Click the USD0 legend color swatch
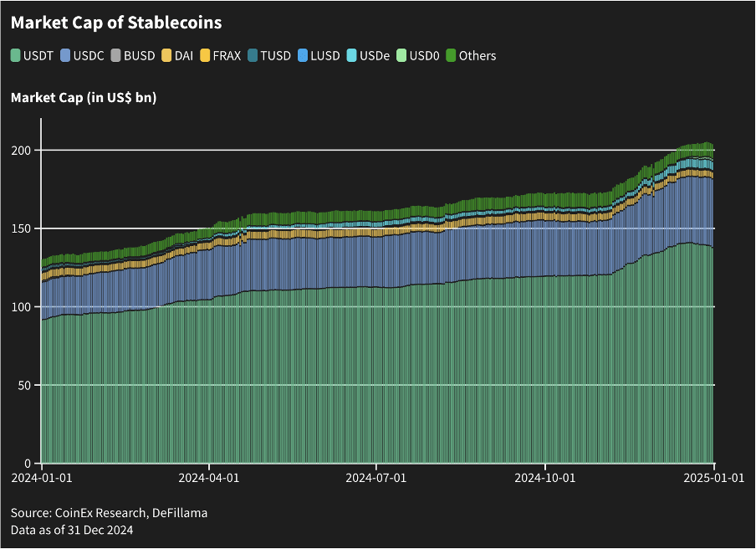 point(401,56)
